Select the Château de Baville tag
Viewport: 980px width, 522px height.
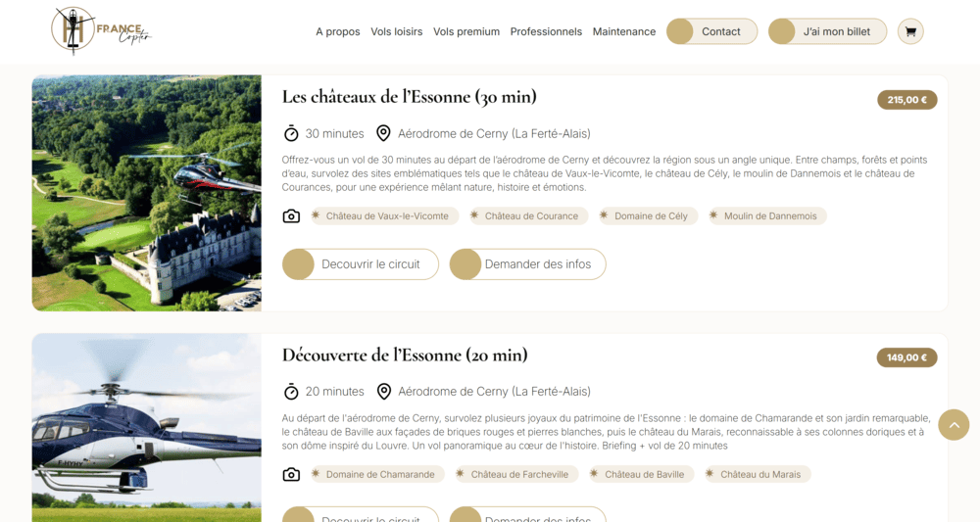(x=641, y=475)
